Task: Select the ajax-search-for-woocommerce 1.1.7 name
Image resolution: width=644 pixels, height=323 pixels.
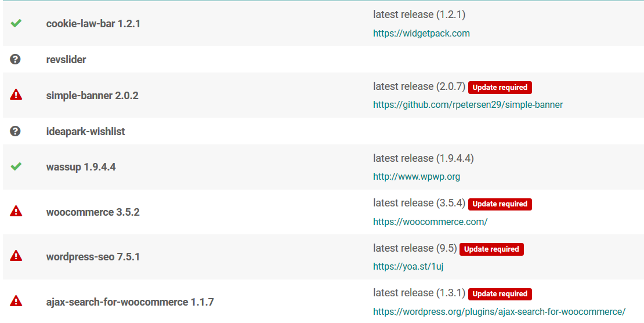Action: [x=130, y=302]
